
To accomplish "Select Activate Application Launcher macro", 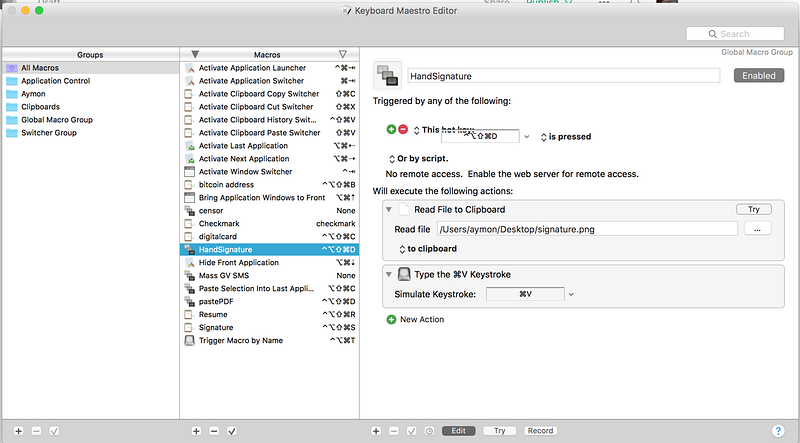I will pos(269,68).
